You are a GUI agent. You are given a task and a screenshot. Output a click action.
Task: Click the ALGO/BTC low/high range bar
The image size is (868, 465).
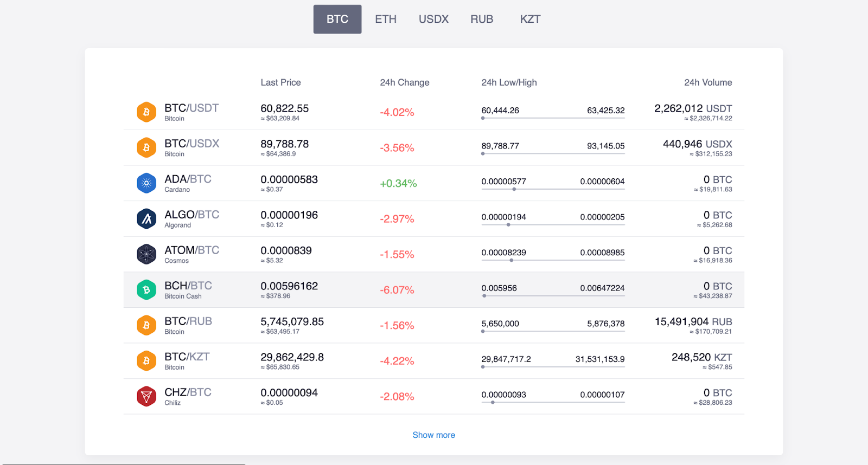tap(553, 224)
